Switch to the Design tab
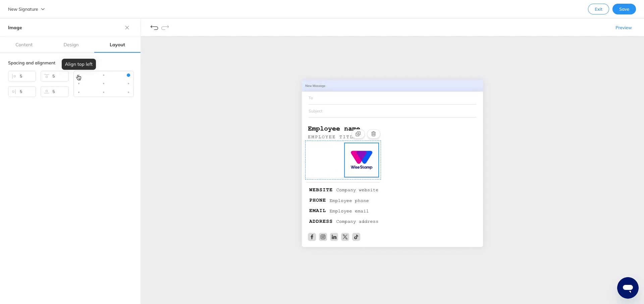Viewport: 644px width, 304px height. (x=71, y=45)
